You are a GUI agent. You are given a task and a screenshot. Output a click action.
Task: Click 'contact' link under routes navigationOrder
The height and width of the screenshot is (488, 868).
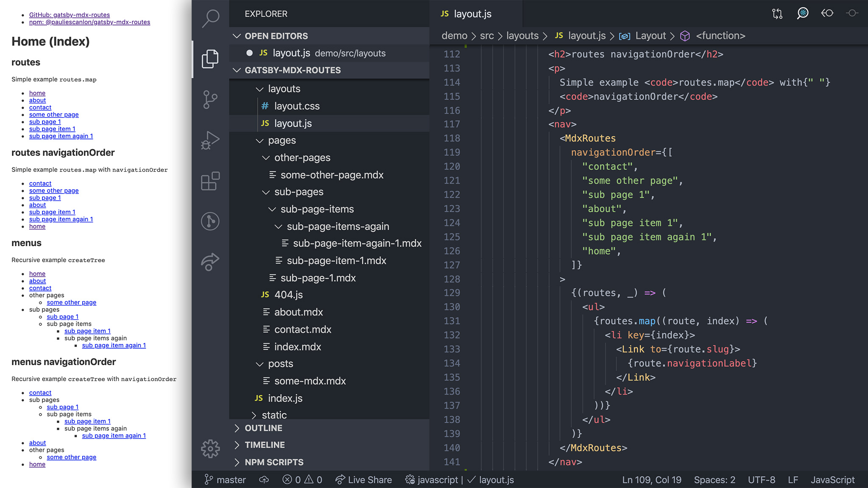pyautogui.click(x=40, y=183)
